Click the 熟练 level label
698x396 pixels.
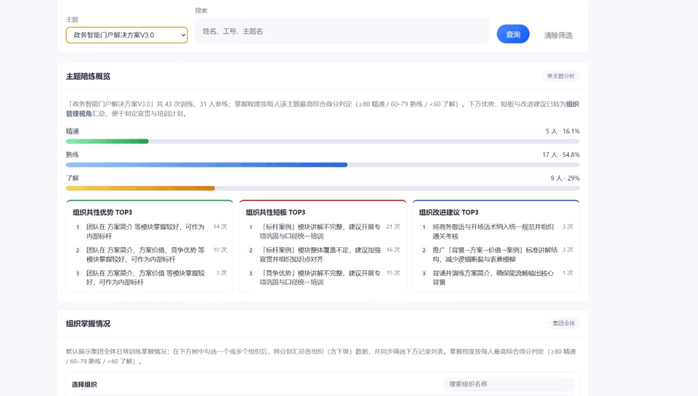(x=72, y=155)
